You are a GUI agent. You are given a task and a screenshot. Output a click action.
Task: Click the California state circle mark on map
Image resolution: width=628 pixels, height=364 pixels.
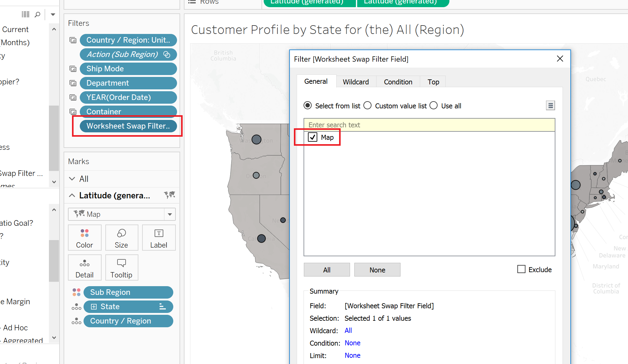click(x=261, y=239)
